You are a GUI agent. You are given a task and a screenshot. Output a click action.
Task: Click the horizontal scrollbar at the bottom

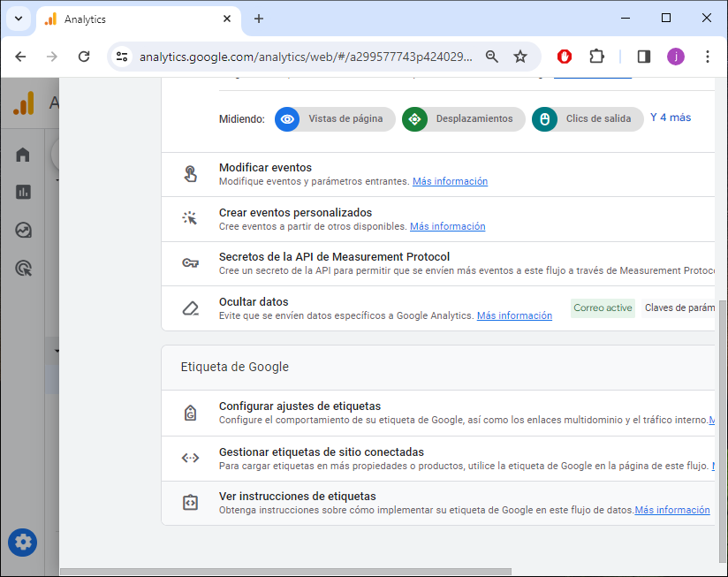tap(284, 572)
